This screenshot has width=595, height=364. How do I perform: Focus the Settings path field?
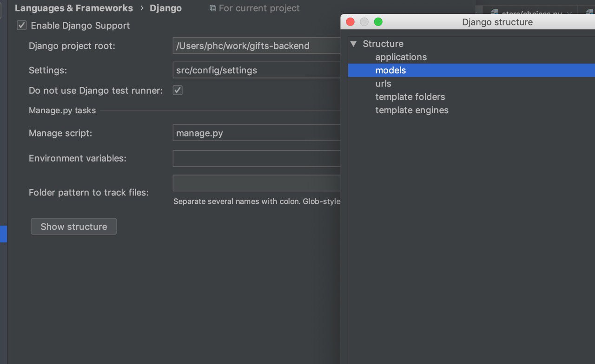[257, 70]
